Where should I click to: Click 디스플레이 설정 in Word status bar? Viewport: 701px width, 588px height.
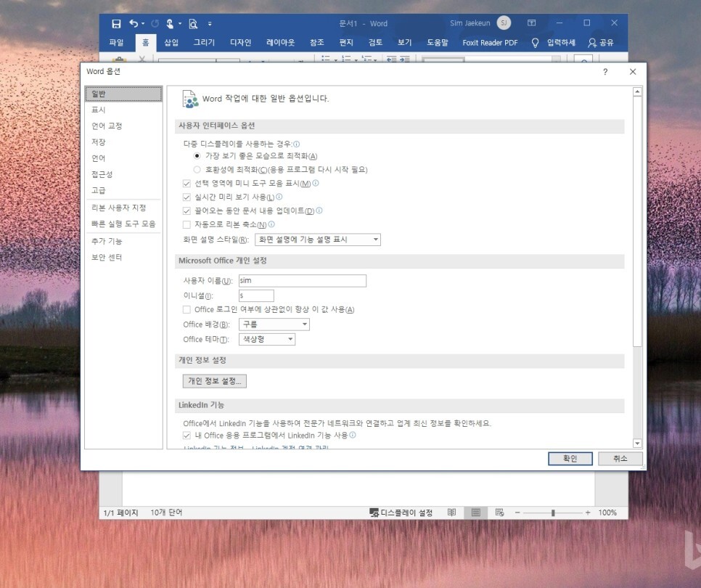pyautogui.click(x=401, y=513)
